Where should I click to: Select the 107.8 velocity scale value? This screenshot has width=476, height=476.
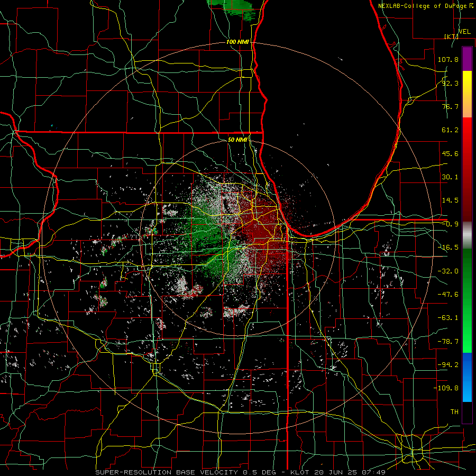tap(448, 59)
